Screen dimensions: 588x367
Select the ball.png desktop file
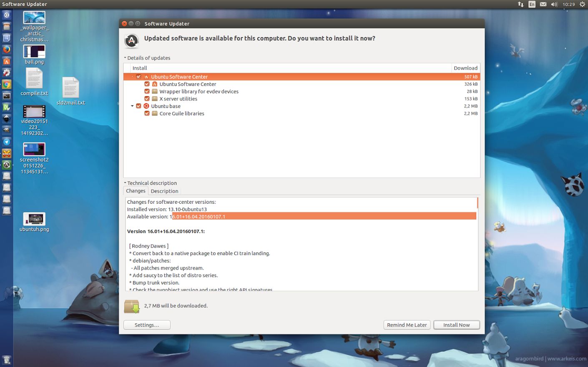[34, 55]
